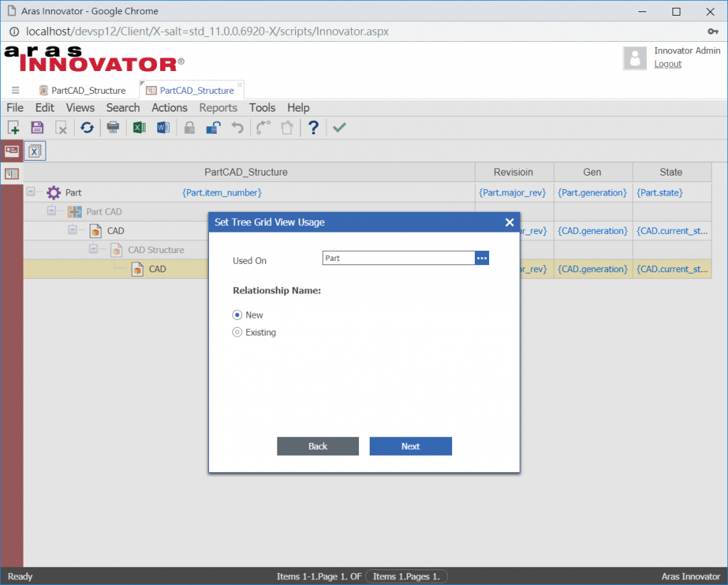
Task: Collapse the Part CAD tree node
Action: (x=51, y=210)
